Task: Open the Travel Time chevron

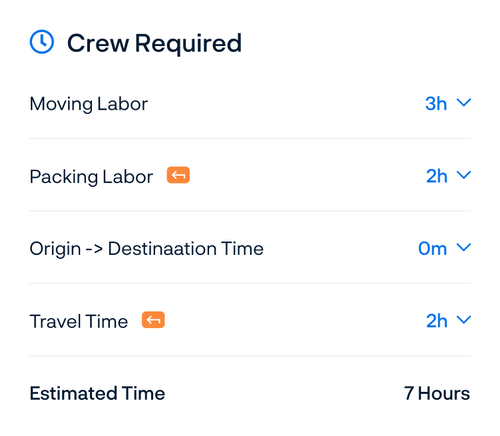Action: [464, 320]
